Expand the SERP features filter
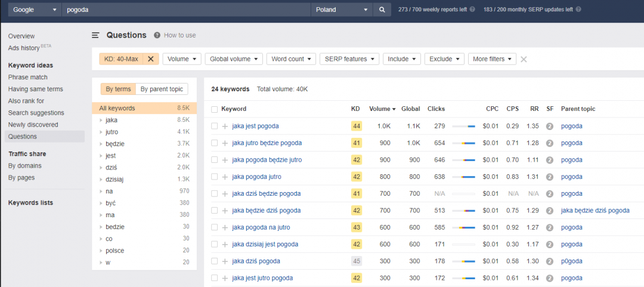Image resolution: width=644 pixels, height=287 pixels. (x=349, y=59)
